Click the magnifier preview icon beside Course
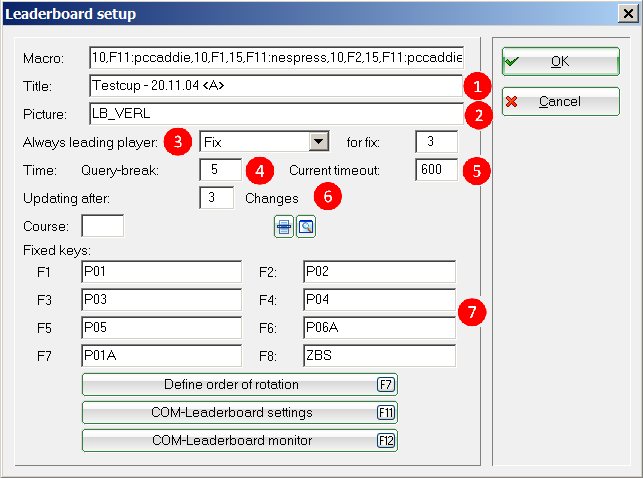The height and width of the screenshot is (478, 643). [x=305, y=228]
